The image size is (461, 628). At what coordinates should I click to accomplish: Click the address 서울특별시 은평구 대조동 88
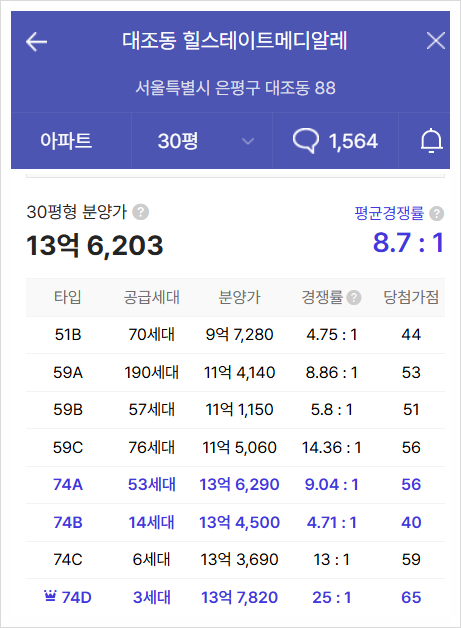tap(236, 88)
